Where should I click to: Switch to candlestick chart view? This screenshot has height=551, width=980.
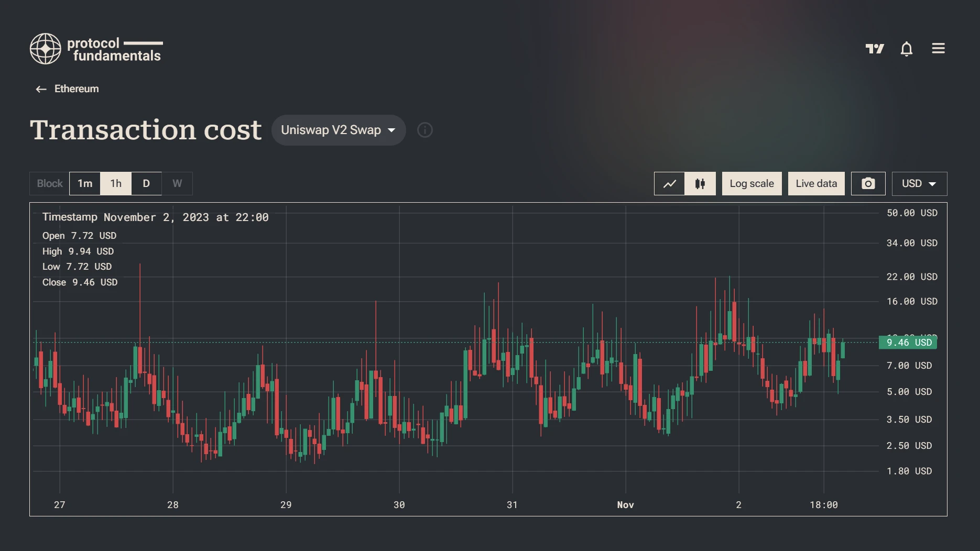click(700, 184)
